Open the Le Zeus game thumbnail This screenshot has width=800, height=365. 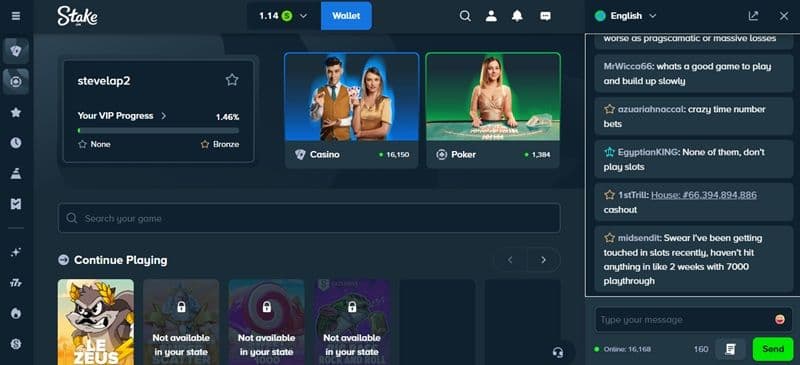click(x=96, y=322)
